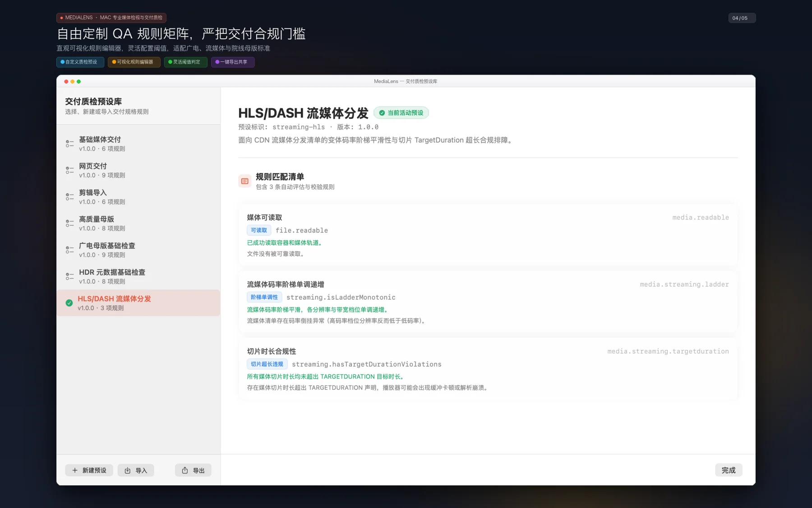Click the 切片超长违规 tag
Screen dimensions: 812x508
(x=267, y=364)
